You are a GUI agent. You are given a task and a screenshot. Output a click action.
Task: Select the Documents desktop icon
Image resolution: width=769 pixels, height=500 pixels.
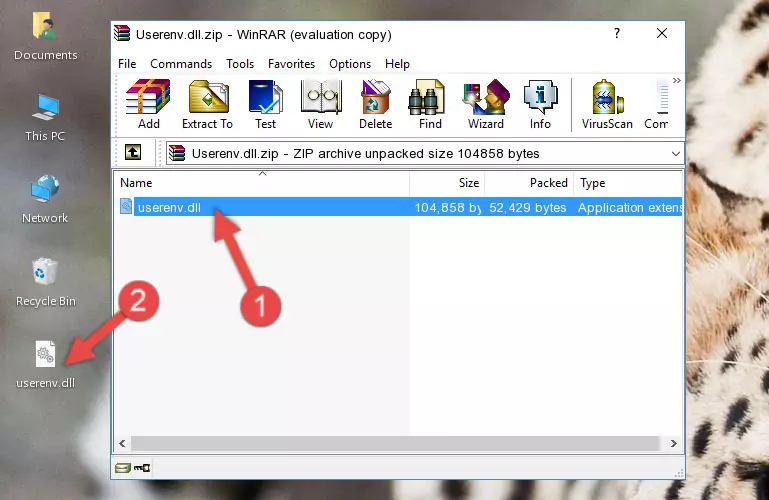45,36
